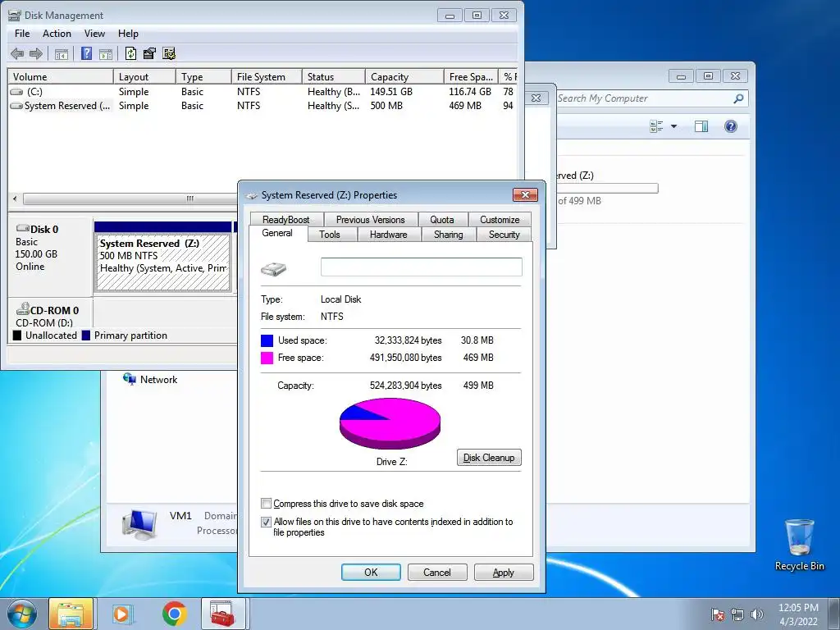Image resolution: width=840 pixels, height=630 pixels.
Task: Click the 149.51 GB capacity cell
Action: (x=391, y=92)
